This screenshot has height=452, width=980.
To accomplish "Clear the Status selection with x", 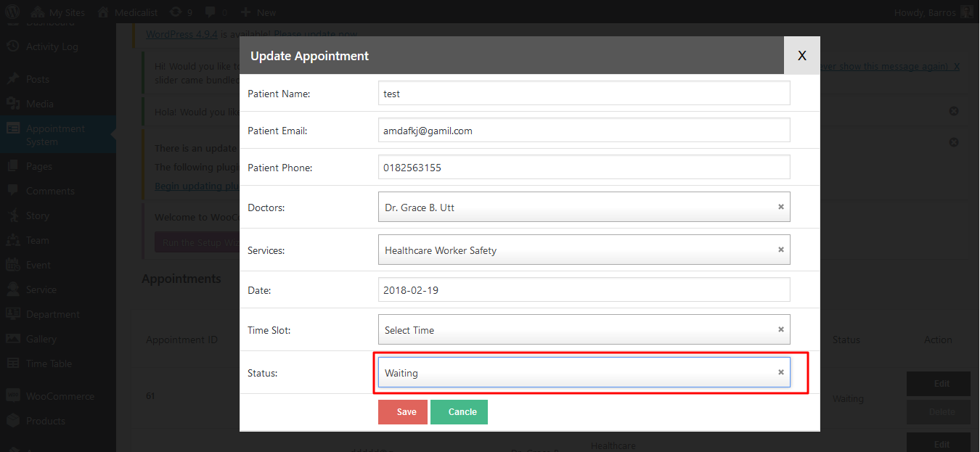I will [781, 372].
